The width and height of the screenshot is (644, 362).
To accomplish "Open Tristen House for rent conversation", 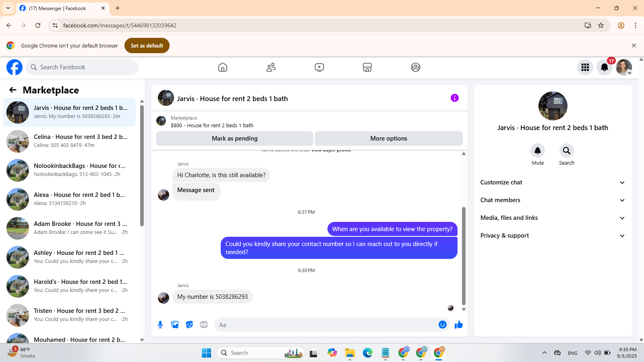I will [x=69, y=315].
